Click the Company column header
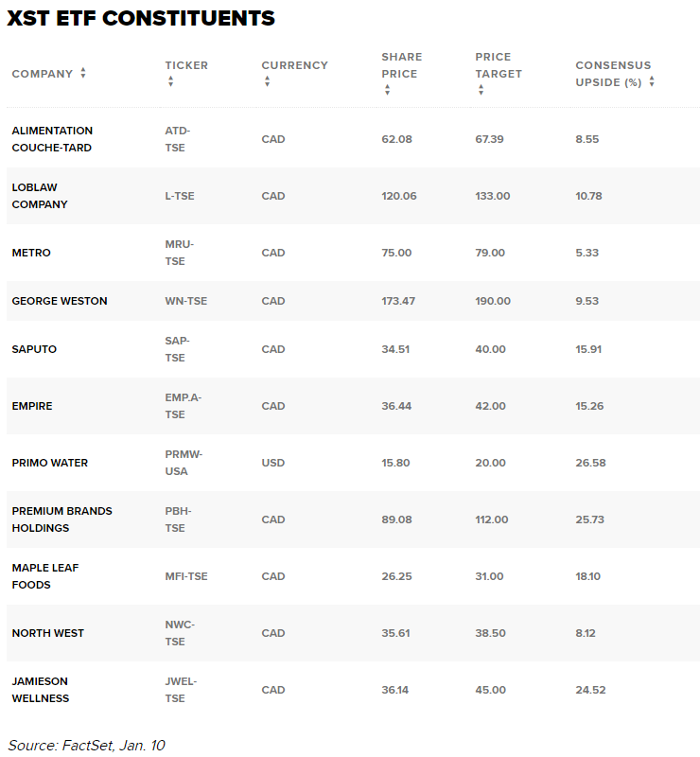Screen dimensions: 700x757 (42, 74)
